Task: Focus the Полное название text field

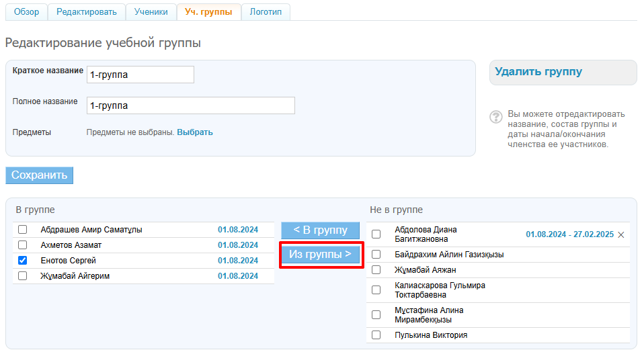Action: (x=190, y=105)
